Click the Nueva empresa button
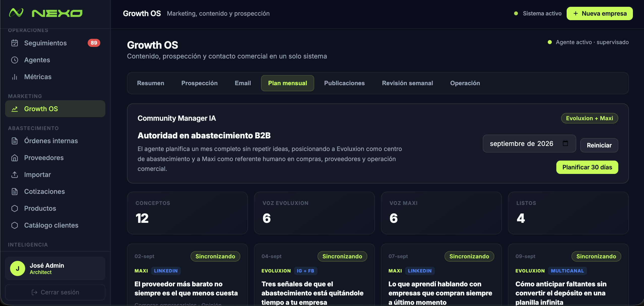644x306 pixels. pos(600,13)
